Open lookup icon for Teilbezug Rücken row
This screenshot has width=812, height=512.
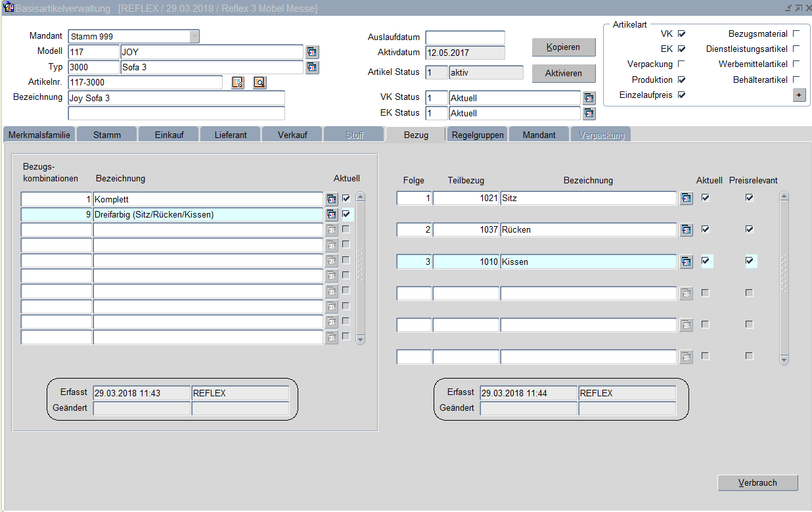(x=687, y=229)
